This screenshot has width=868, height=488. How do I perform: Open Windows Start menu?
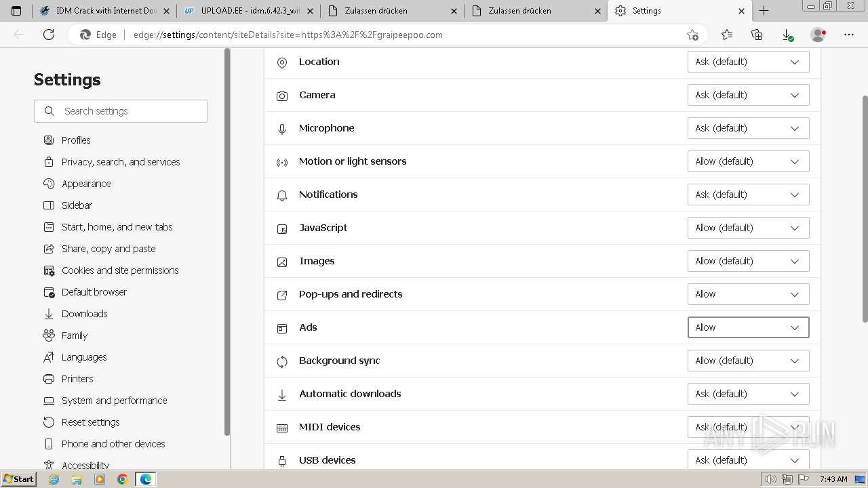pyautogui.click(x=18, y=479)
